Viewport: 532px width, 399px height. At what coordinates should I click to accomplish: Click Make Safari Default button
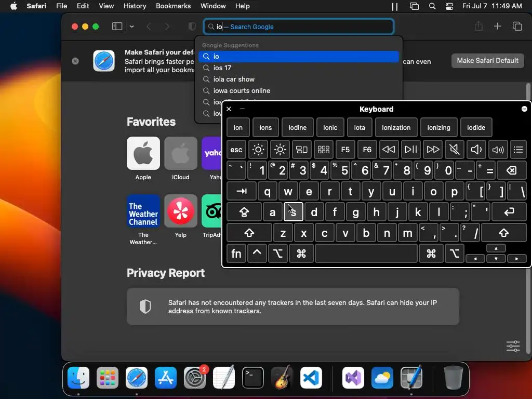[487, 60]
